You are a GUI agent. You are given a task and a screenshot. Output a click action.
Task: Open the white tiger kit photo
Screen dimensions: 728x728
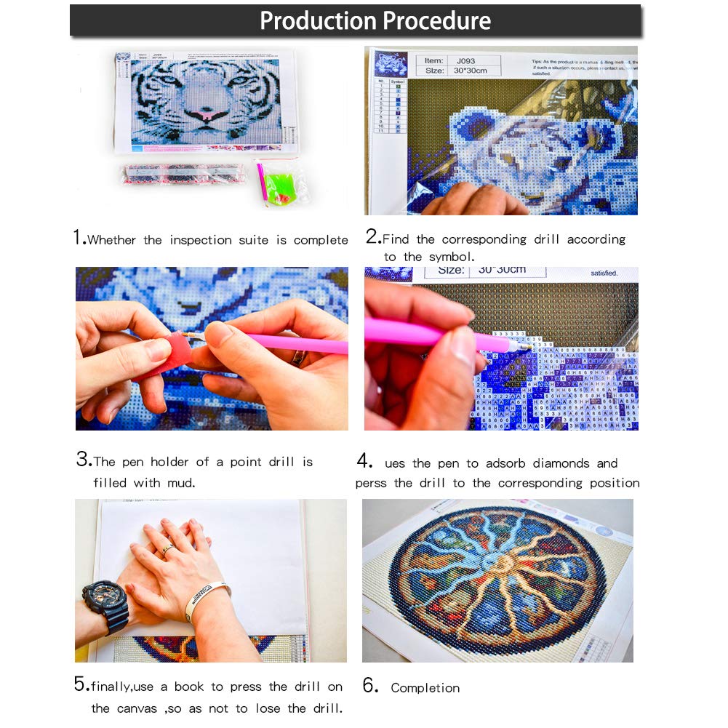point(212,130)
